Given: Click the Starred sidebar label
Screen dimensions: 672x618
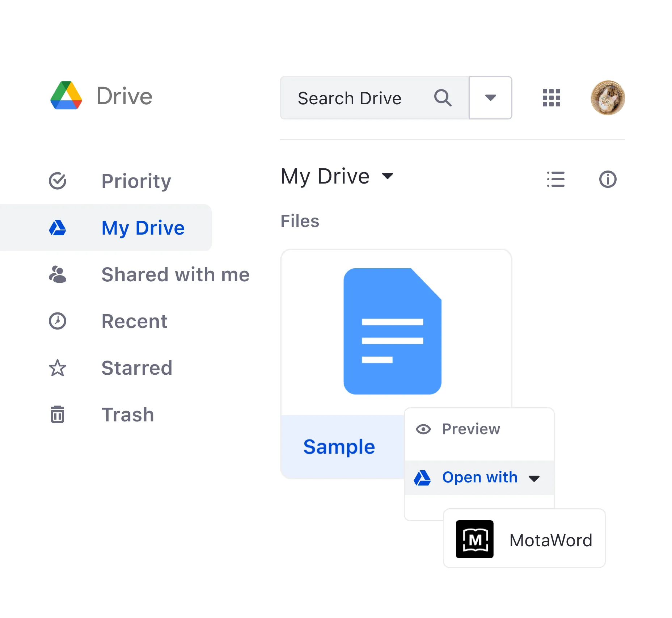Looking at the screenshot, I should click(137, 368).
